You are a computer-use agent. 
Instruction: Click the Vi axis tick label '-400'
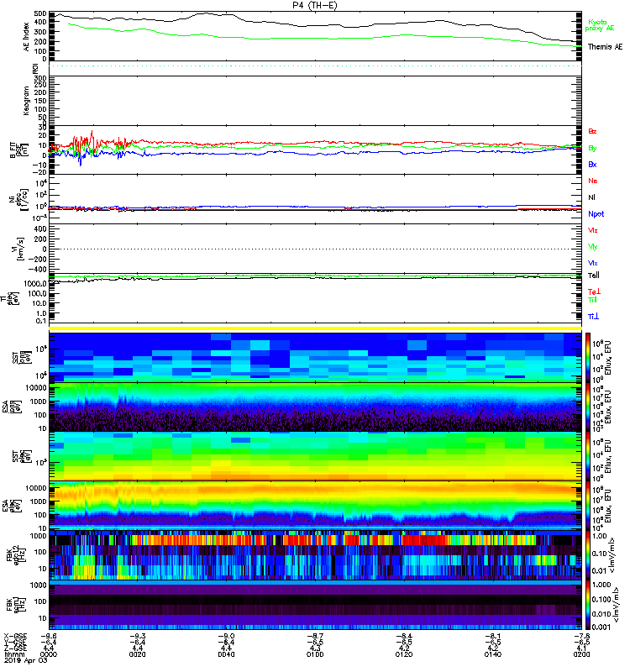pos(38,269)
